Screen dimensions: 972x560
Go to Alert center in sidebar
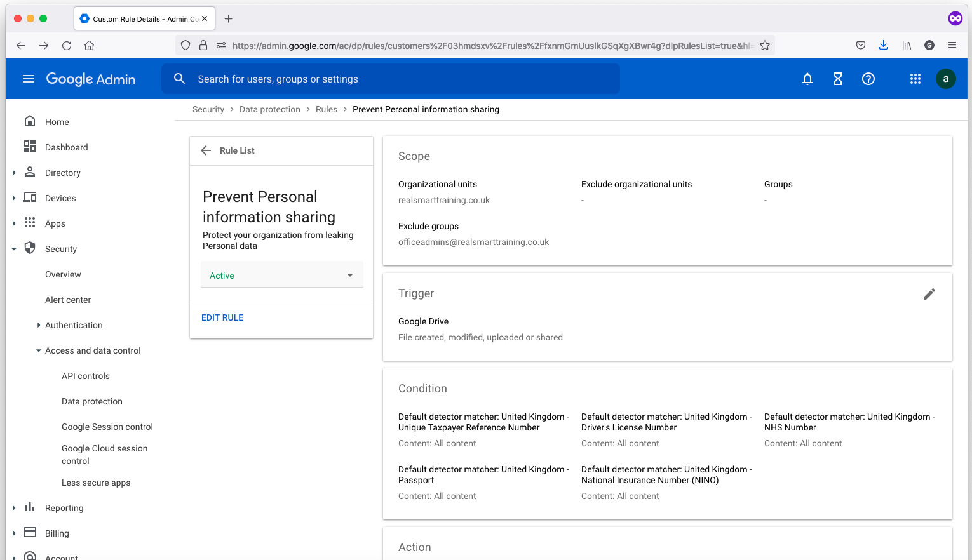tap(68, 300)
